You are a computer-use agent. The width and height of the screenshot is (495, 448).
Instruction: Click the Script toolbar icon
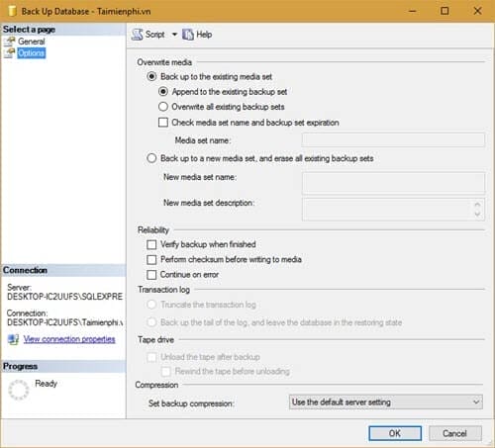[x=138, y=35]
